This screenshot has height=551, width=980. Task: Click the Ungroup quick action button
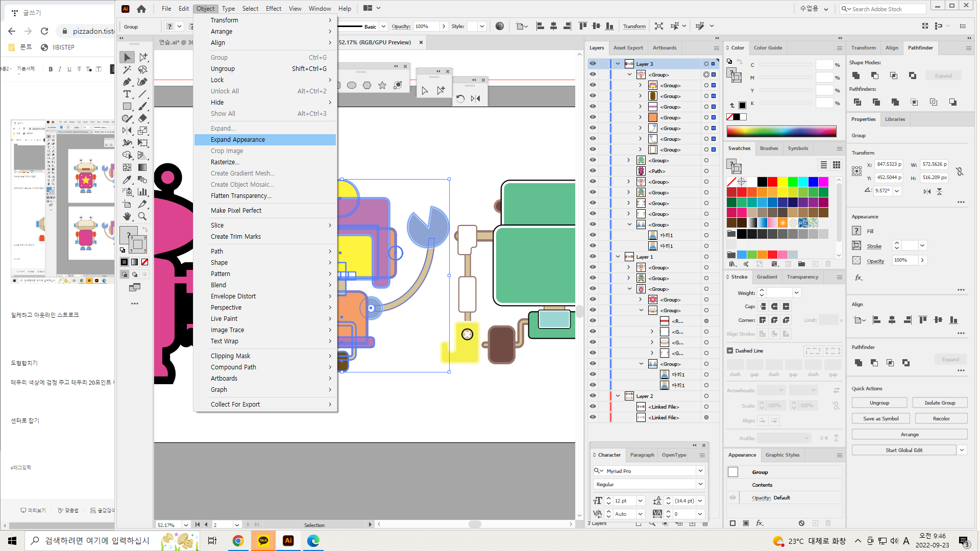coord(879,403)
